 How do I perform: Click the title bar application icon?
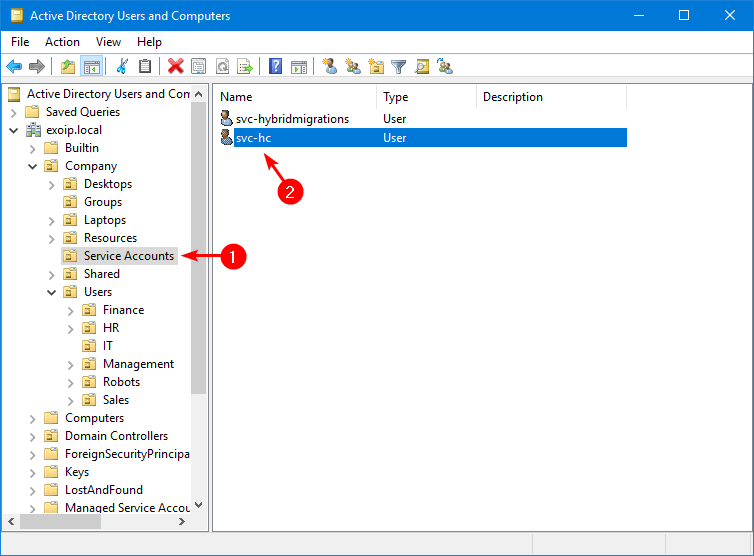click(x=17, y=15)
